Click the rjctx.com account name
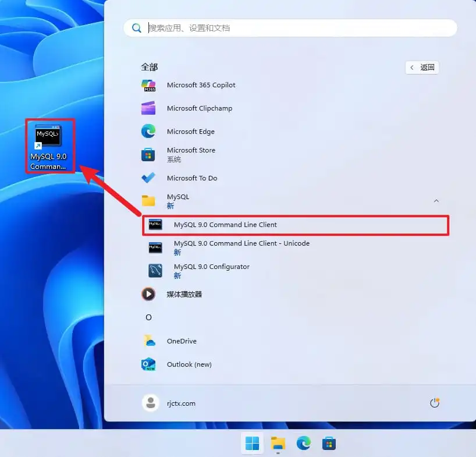Viewport: 476px width, 457px height. (x=181, y=403)
